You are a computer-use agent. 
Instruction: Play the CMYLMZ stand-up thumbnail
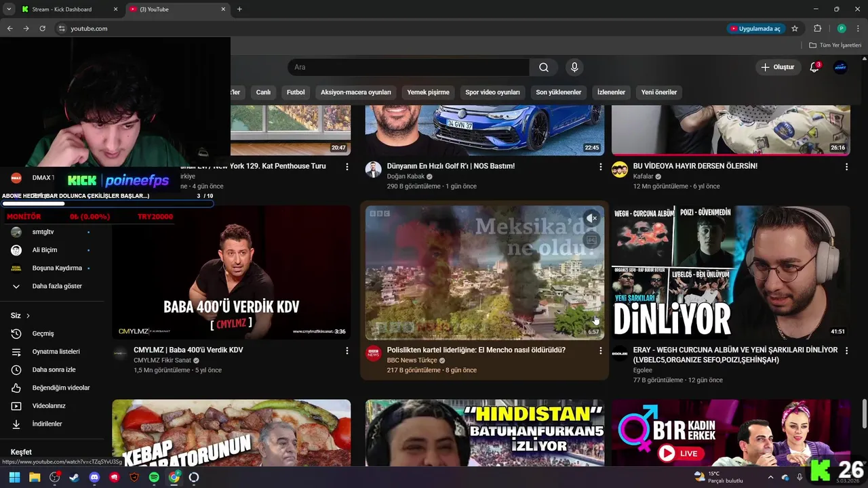(231, 272)
